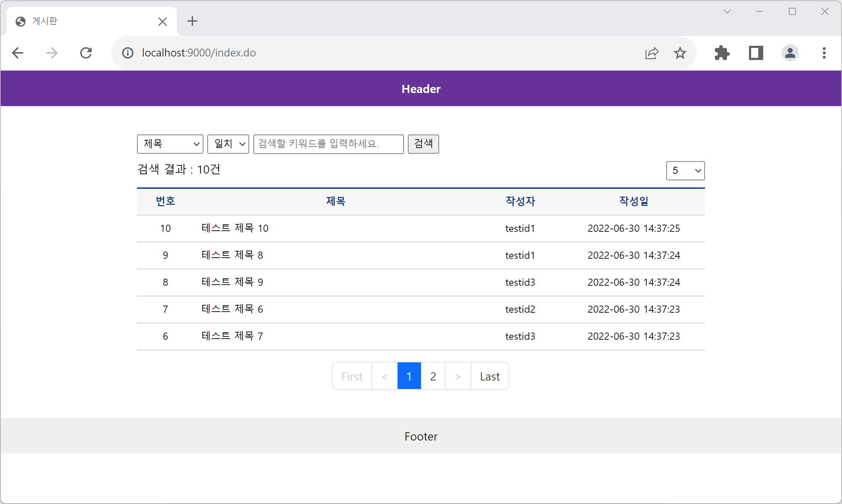The height and width of the screenshot is (504, 842).
Task: Go to page 2 in pagination
Action: pyautogui.click(x=433, y=376)
